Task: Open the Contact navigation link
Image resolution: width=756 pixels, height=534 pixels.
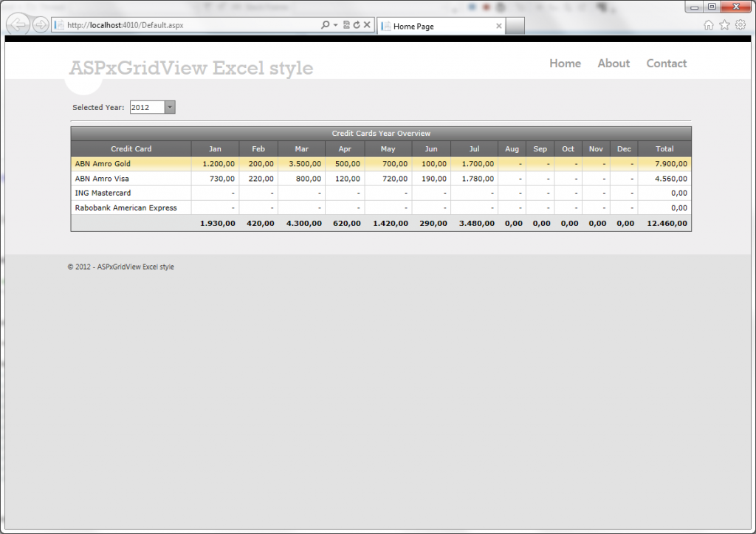Action: click(666, 64)
